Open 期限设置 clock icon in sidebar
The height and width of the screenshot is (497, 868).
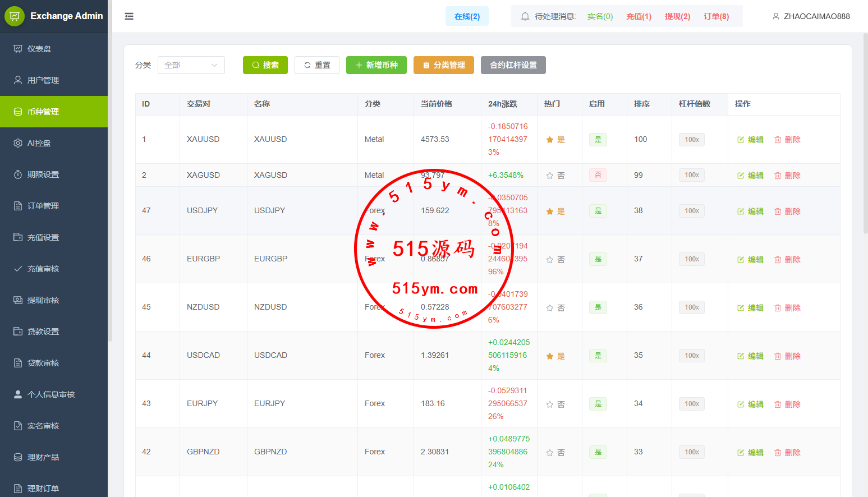click(18, 174)
